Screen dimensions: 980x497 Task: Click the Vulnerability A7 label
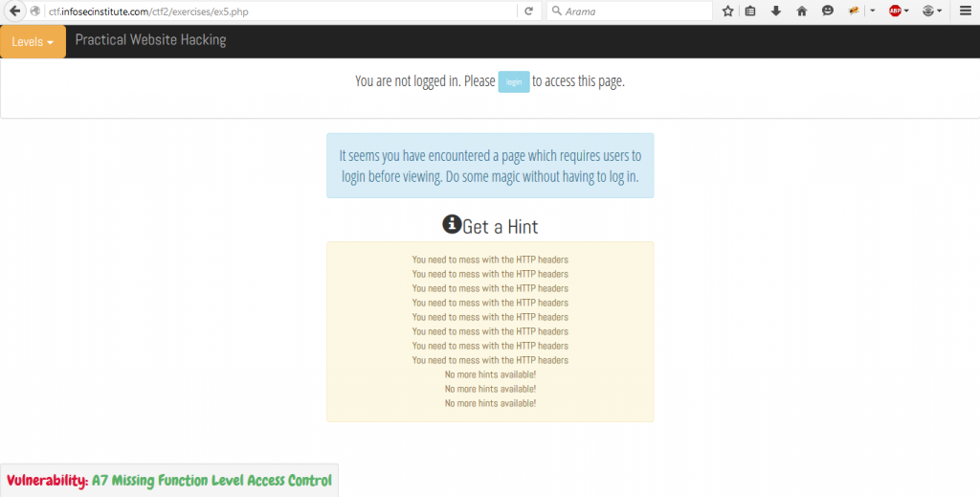(169, 481)
